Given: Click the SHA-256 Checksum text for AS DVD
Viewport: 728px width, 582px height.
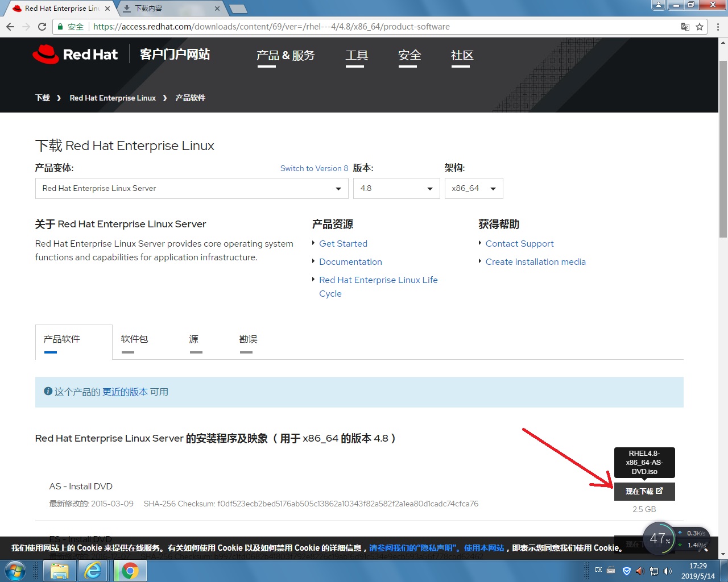Looking at the screenshot, I should (311, 504).
